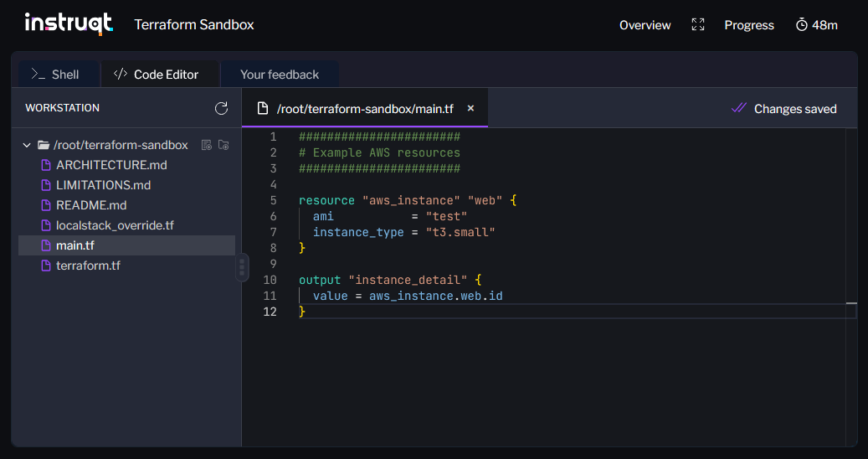Click the file icon beside README.md
The image size is (868, 459).
coord(47,205)
